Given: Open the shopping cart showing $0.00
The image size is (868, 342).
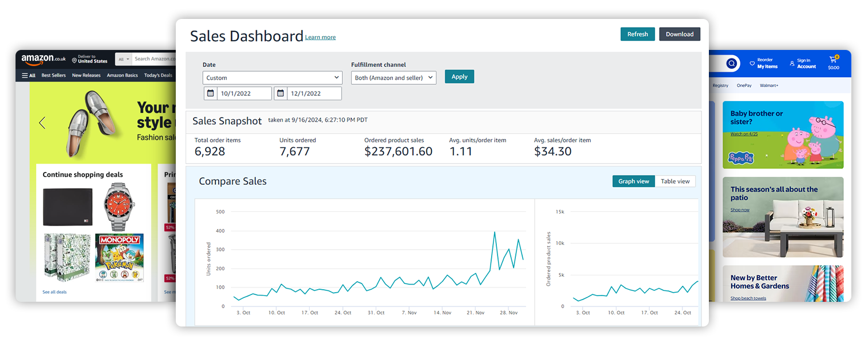Looking at the screenshot, I should [x=833, y=63].
